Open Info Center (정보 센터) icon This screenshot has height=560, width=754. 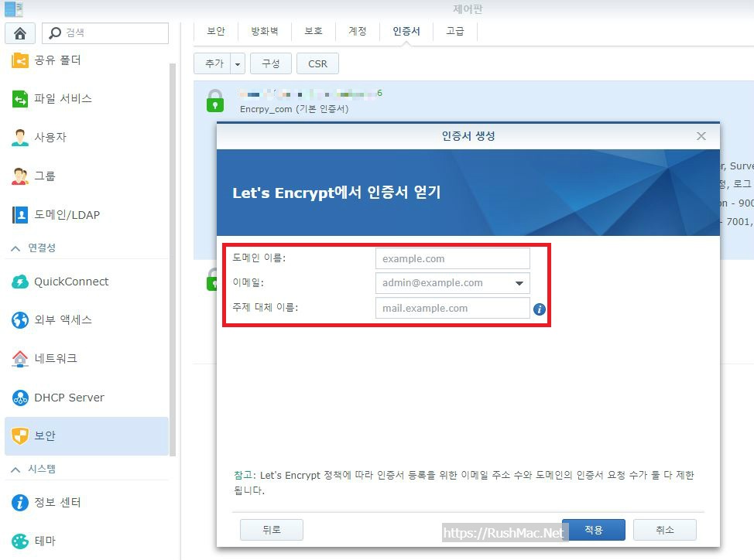tap(19, 502)
